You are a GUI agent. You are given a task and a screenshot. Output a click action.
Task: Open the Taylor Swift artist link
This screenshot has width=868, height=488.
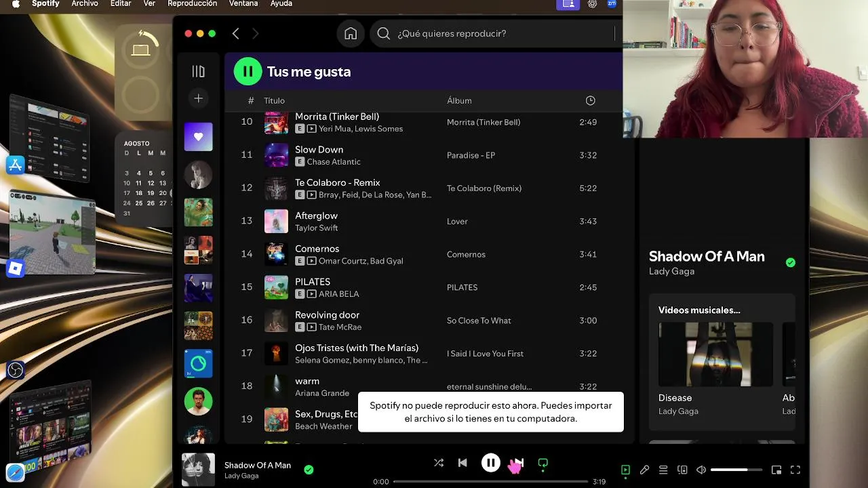pyautogui.click(x=316, y=228)
